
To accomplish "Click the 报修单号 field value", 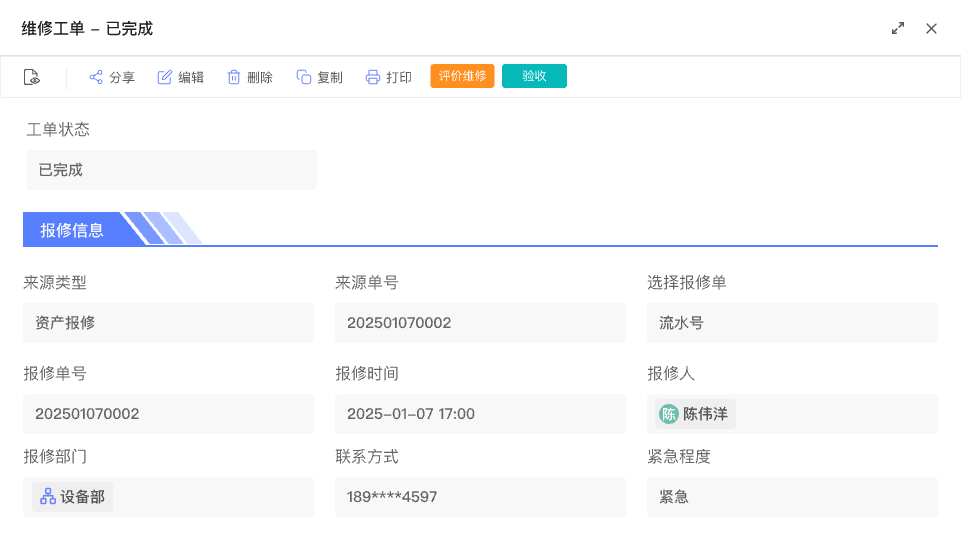I will 168,414.
